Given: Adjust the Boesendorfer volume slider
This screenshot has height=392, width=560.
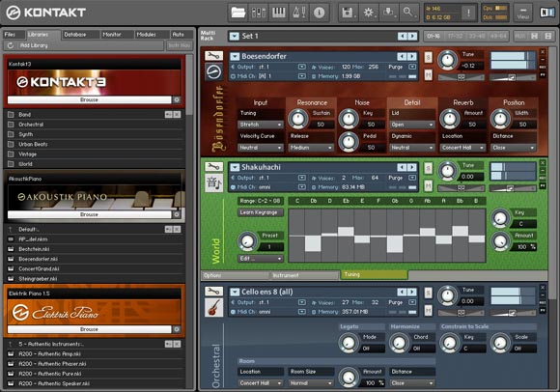Looking at the screenshot, I should pyautogui.click(x=513, y=77).
